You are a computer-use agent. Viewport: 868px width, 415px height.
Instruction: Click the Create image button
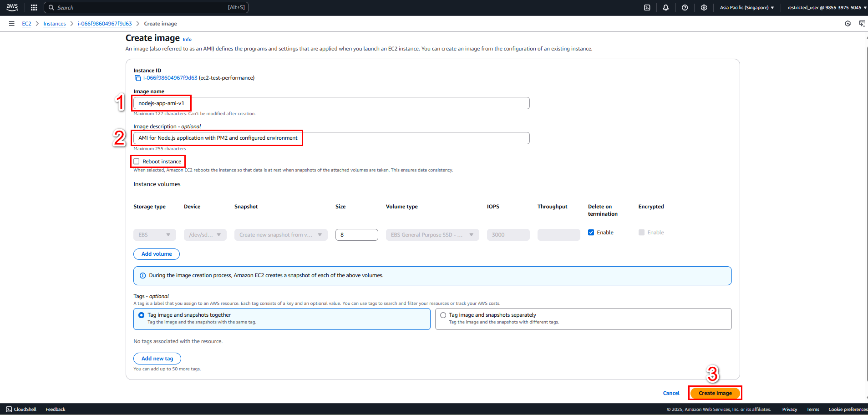[715, 393]
